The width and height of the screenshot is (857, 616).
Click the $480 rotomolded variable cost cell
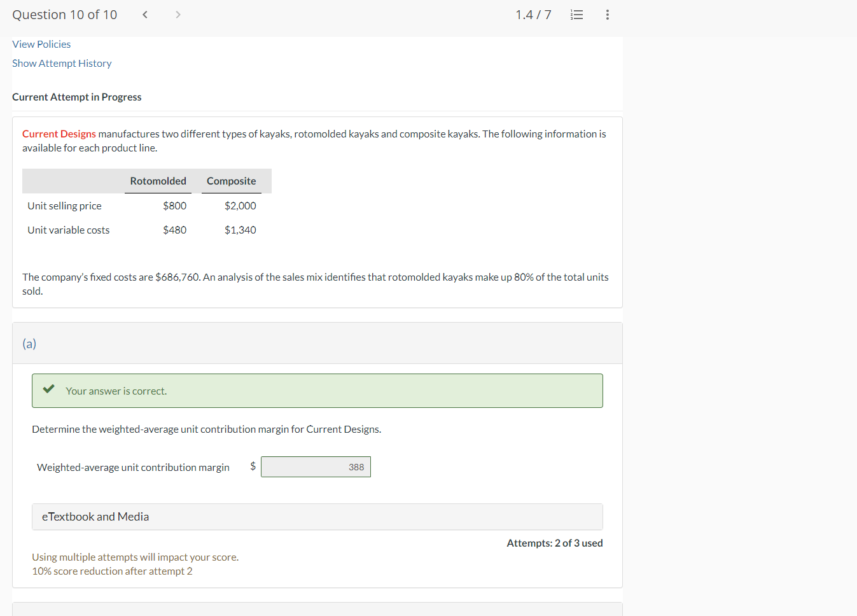(174, 230)
